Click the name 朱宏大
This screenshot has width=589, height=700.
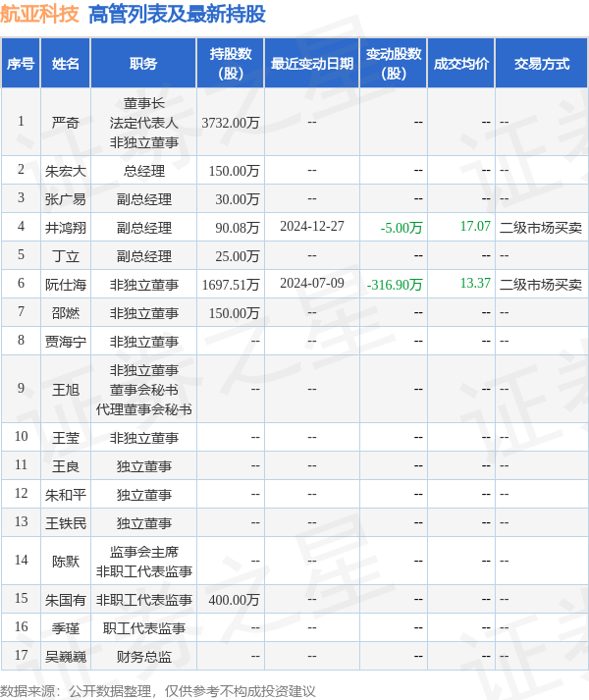tap(65, 171)
